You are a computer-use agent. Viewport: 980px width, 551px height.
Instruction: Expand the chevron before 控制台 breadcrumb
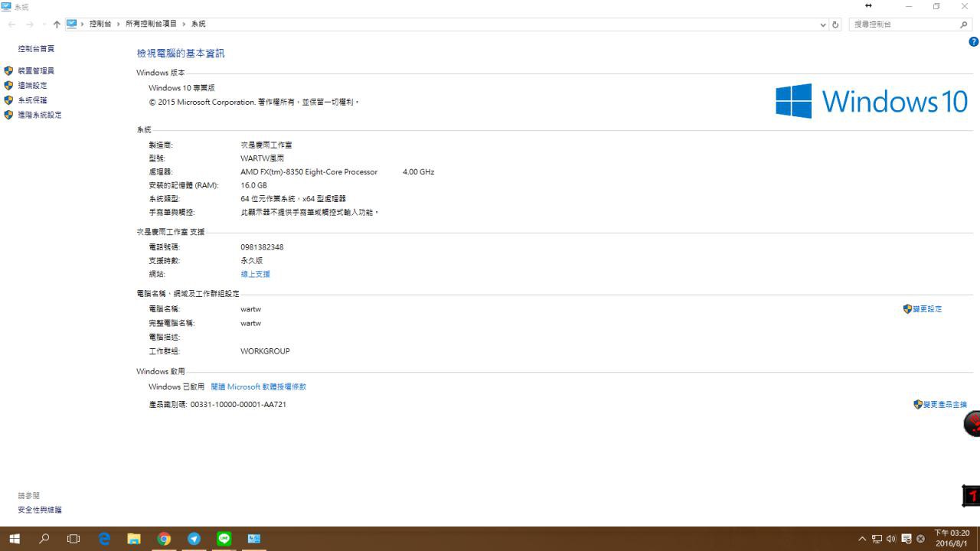click(x=83, y=24)
